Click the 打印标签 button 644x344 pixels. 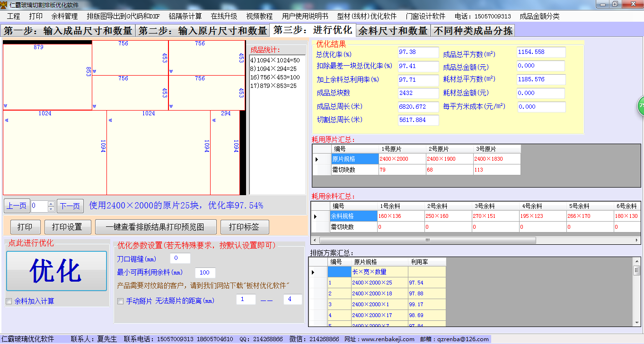(x=244, y=227)
